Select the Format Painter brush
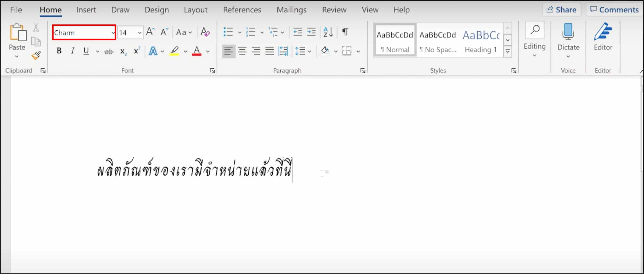644x274 pixels. (36, 56)
